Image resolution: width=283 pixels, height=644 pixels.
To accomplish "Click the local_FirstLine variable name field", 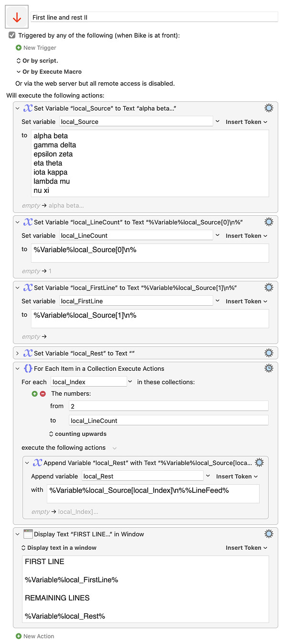I will click(136, 301).
